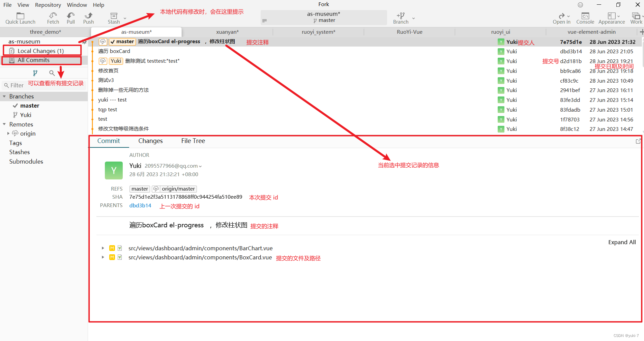Open All Commits view
The height and width of the screenshot is (341, 644).
(41, 60)
